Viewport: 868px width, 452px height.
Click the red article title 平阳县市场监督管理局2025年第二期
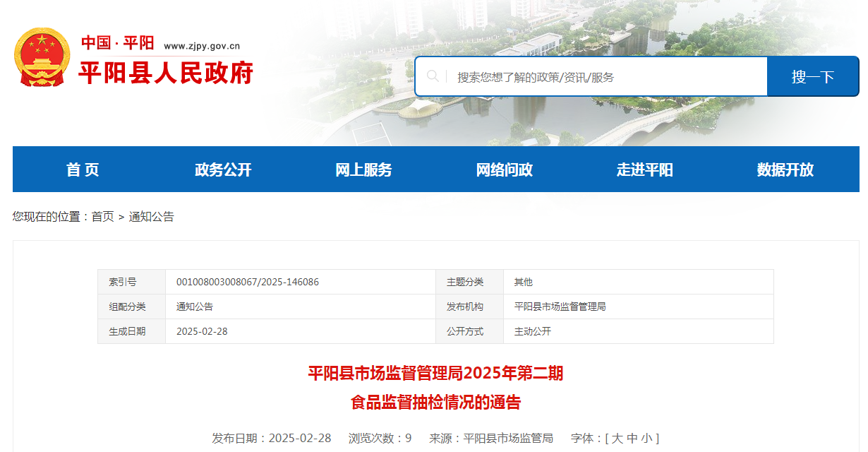point(435,373)
